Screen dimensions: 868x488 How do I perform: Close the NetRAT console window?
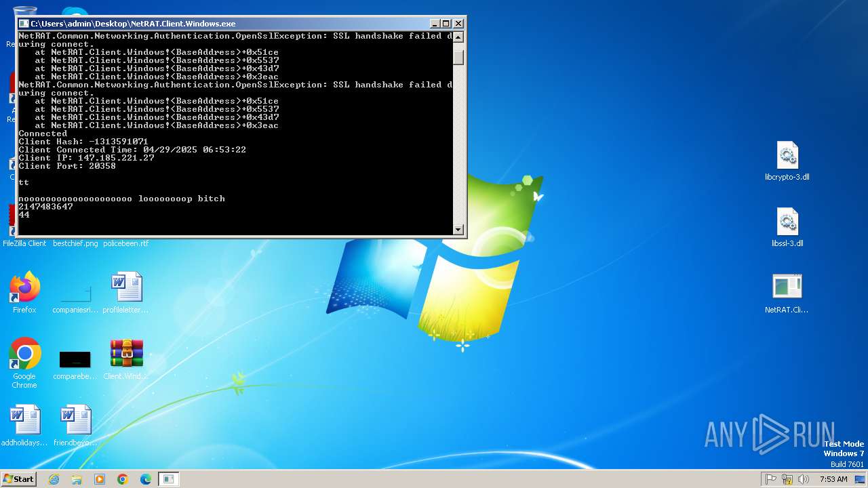(x=458, y=23)
